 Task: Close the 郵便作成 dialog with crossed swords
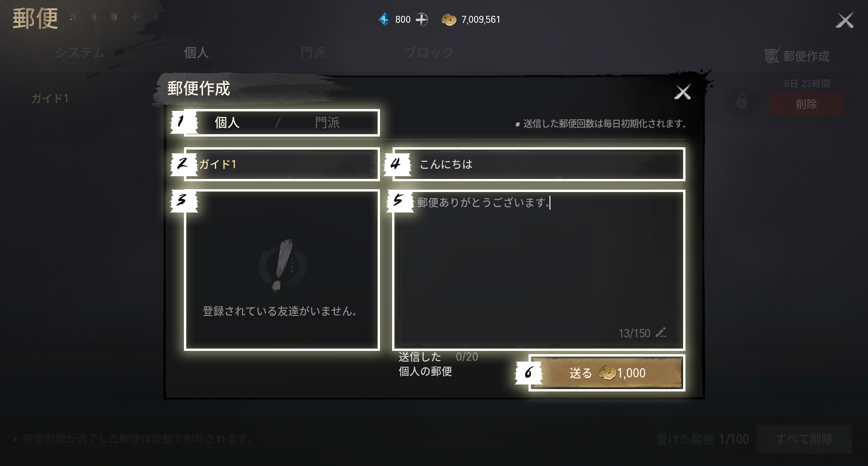pyautogui.click(x=683, y=92)
